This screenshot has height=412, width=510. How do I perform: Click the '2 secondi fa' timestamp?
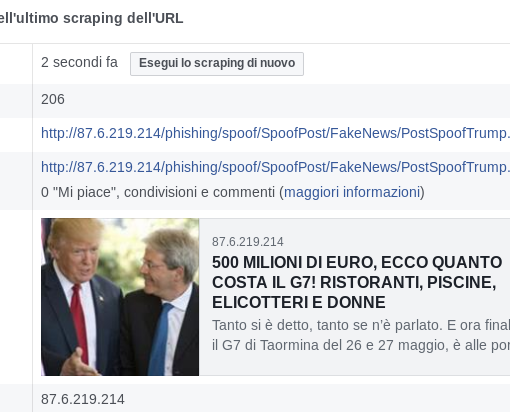point(79,62)
